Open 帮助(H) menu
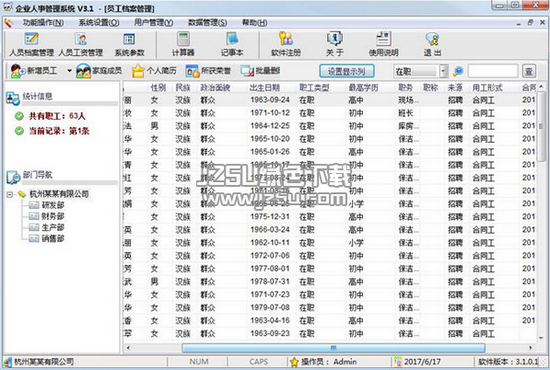Viewport: 550px width, 370px height. (x=254, y=23)
